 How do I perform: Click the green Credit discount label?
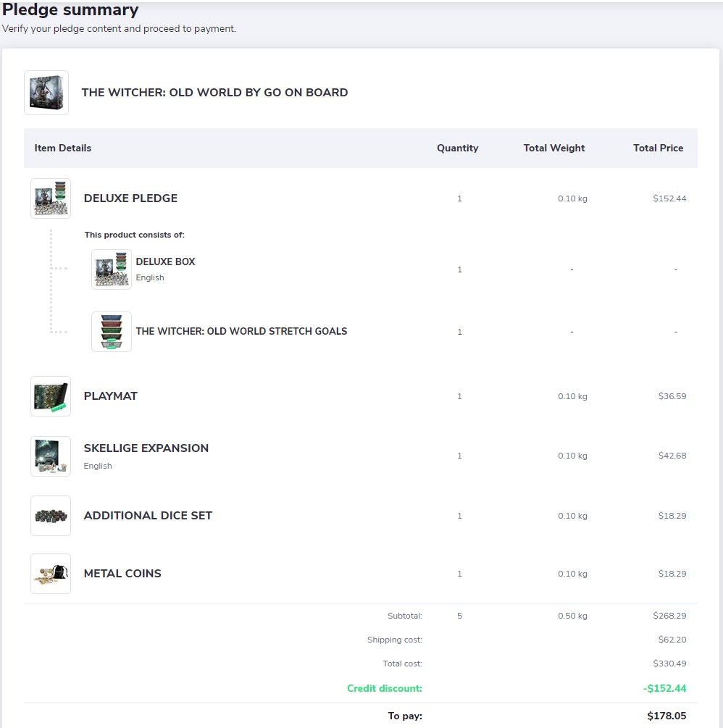385,688
